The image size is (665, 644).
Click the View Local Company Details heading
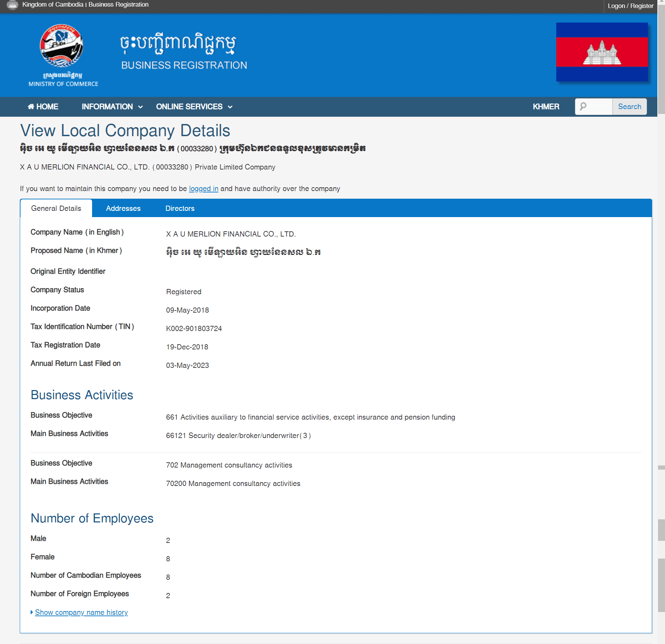click(125, 131)
